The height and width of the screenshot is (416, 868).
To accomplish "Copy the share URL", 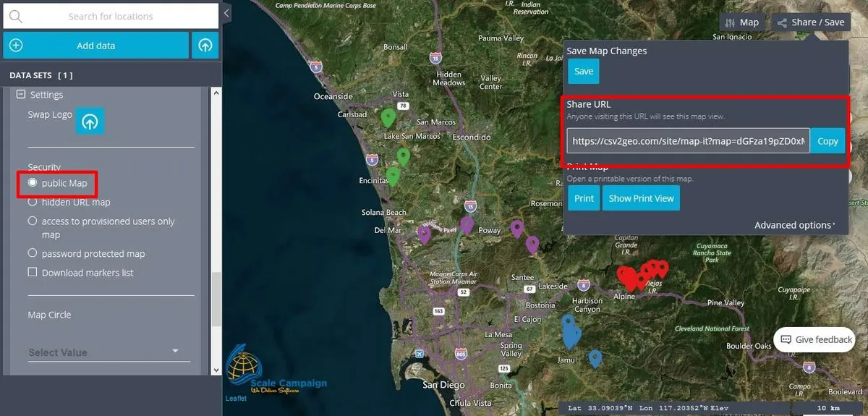I will pyautogui.click(x=827, y=142).
